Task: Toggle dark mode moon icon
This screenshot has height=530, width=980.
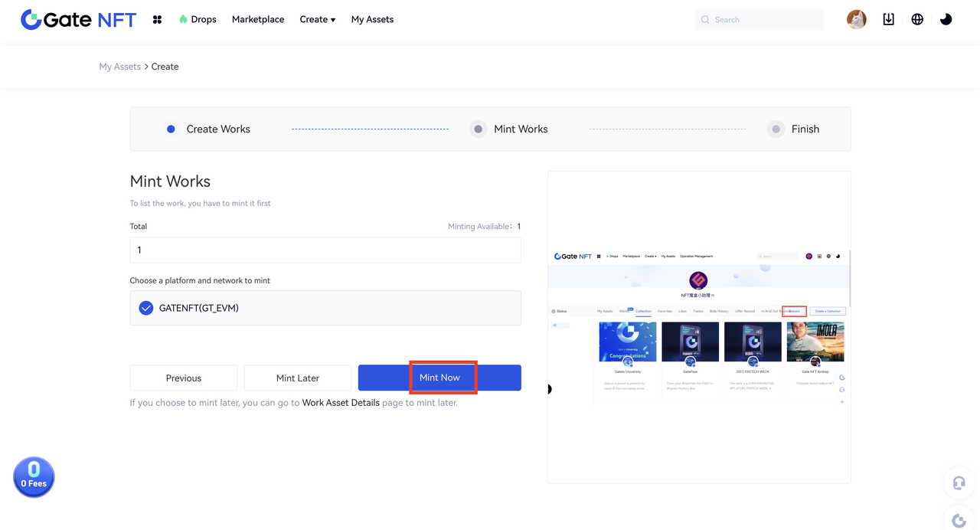Action: coord(946,20)
